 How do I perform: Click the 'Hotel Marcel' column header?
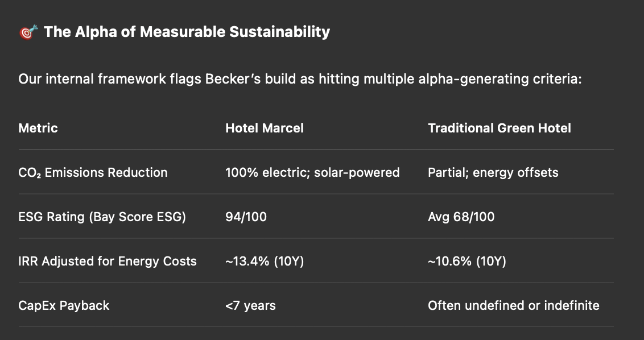pyautogui.click(x=265, y=128)
